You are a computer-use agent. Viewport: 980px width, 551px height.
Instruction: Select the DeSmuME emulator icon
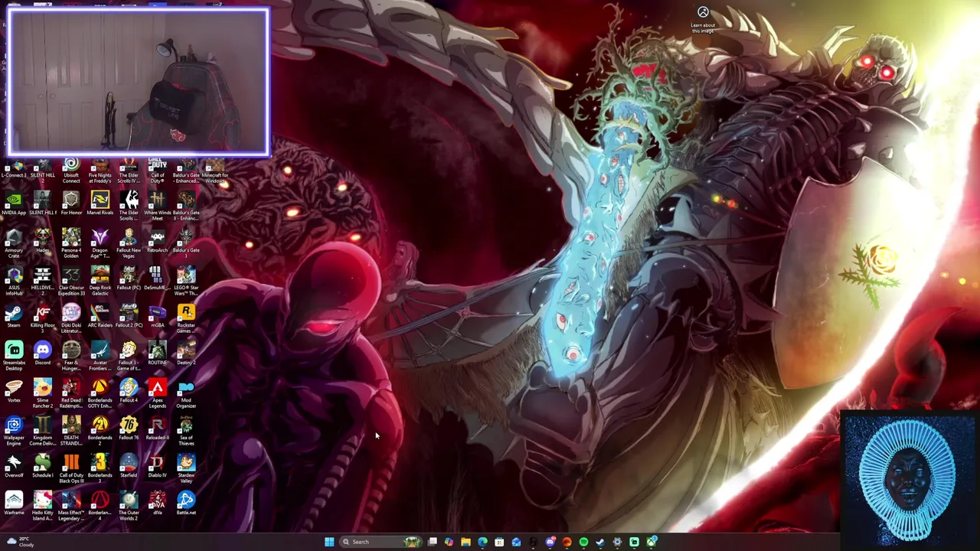[x=157, y=279]
